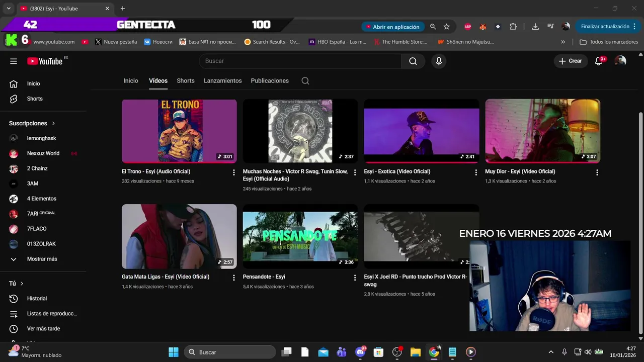This screenshot has height=362, width=644.
Task: Open the ABP extension
Action: (468, 27)
